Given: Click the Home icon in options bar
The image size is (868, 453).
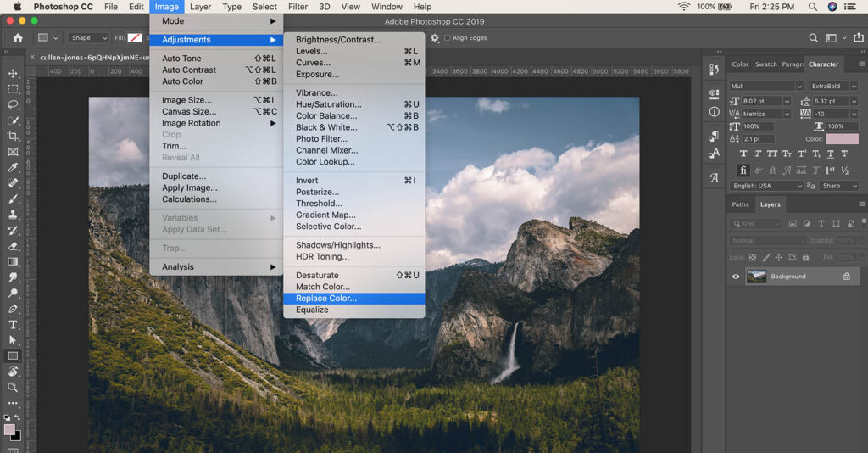Looking at the screenshot, I should pos(18,38).
